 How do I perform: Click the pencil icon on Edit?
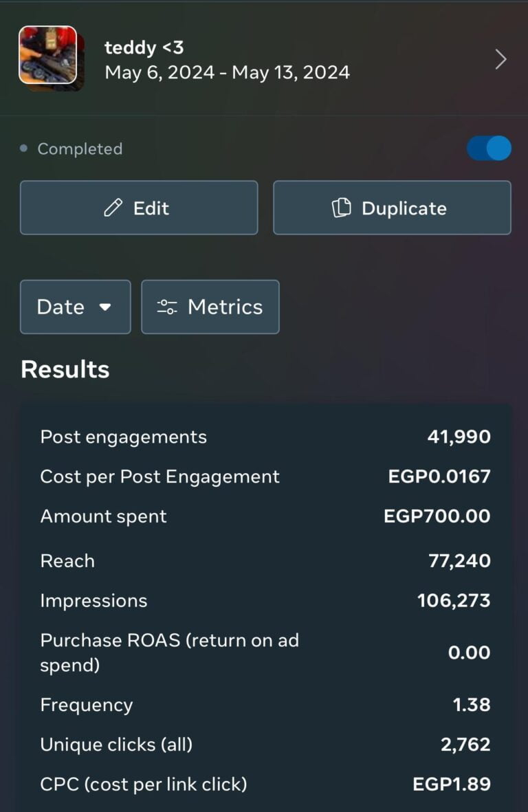pyautogui.click(x=113, y=208)
